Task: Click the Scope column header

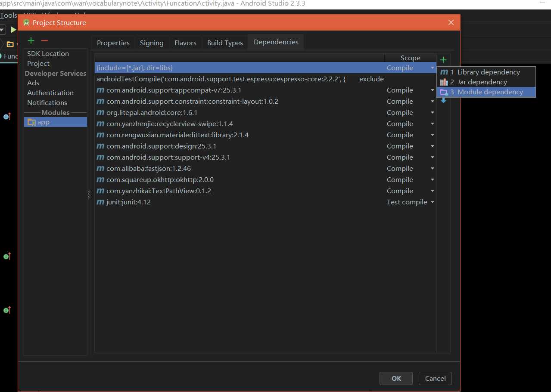Action: click(410, 58)
